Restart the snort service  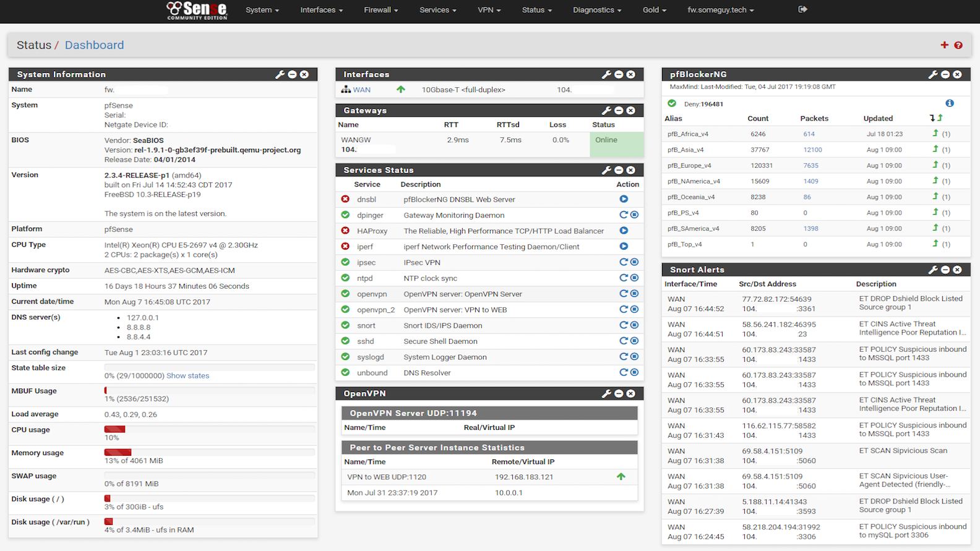(624, 325)
